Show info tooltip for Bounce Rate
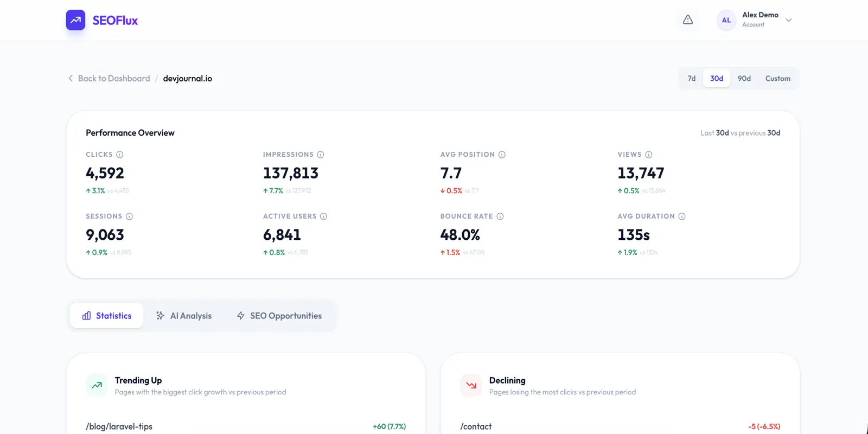The width and height of the screenshot is (868, 434). [500, 216]
